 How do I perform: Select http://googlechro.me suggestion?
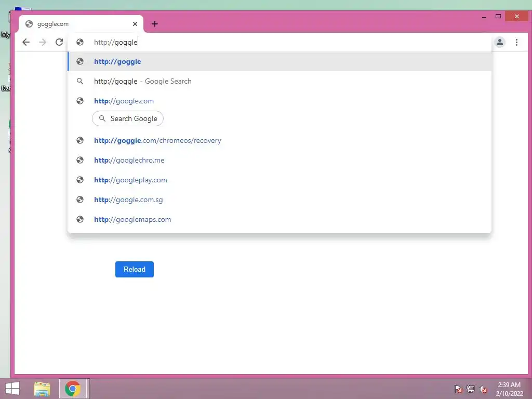tap(280, 160)
